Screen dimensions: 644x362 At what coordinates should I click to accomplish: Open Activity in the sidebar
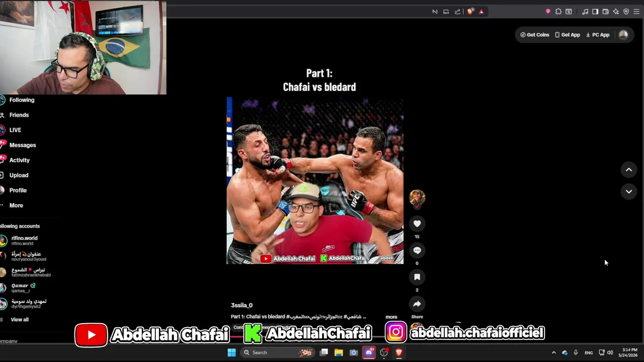pyautogui.click(x=15, y=160)
